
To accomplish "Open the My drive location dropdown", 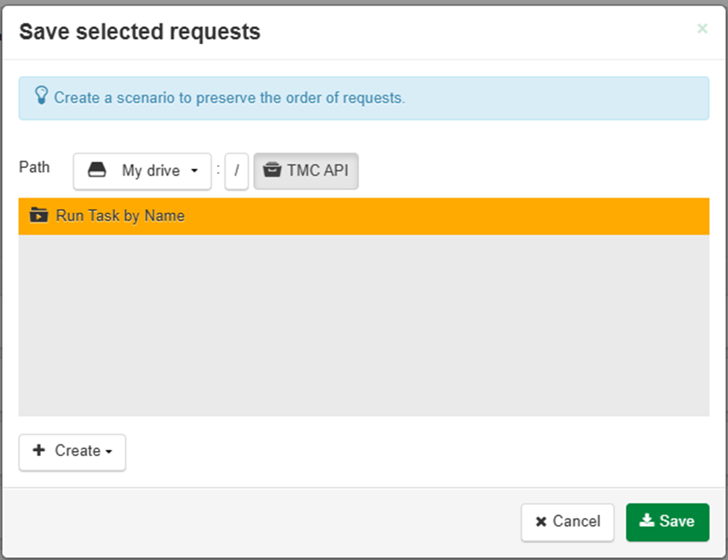I will pos(142,171).
